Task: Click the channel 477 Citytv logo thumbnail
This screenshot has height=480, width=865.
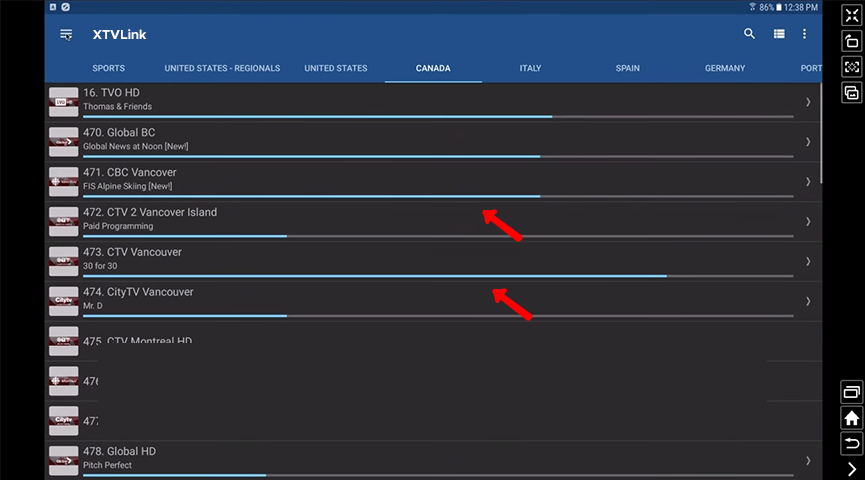Action: [x=63, y=420]
